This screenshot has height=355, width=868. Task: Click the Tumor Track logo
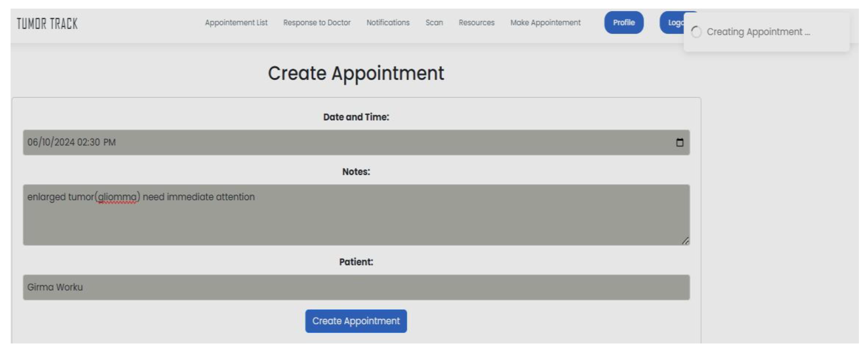click(47, 24)
